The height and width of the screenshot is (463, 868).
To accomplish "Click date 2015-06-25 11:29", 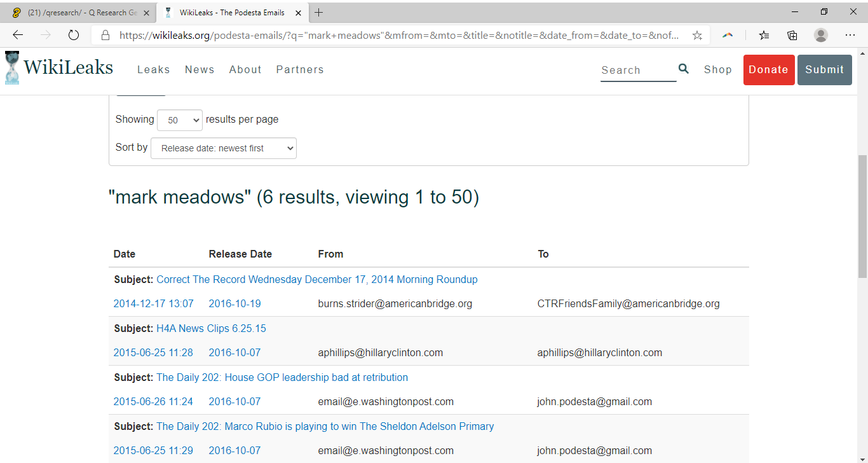I will click(x=153, y=451).
